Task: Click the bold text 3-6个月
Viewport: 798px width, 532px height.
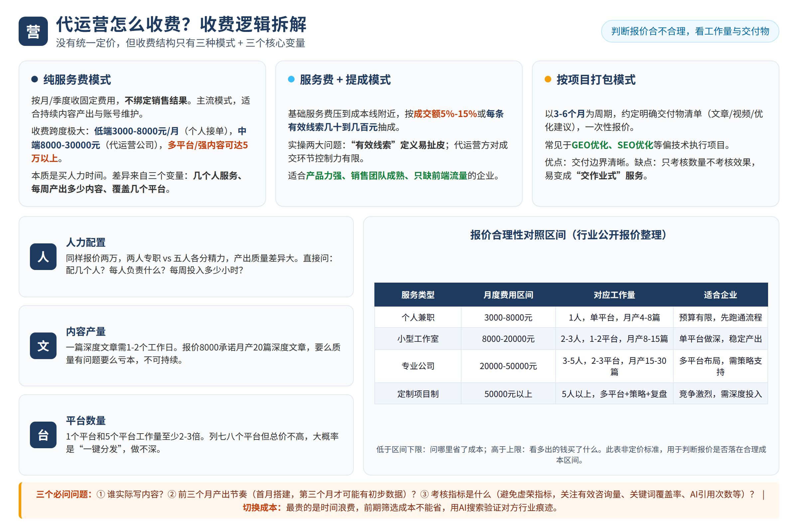Action: tap(569, 114)
